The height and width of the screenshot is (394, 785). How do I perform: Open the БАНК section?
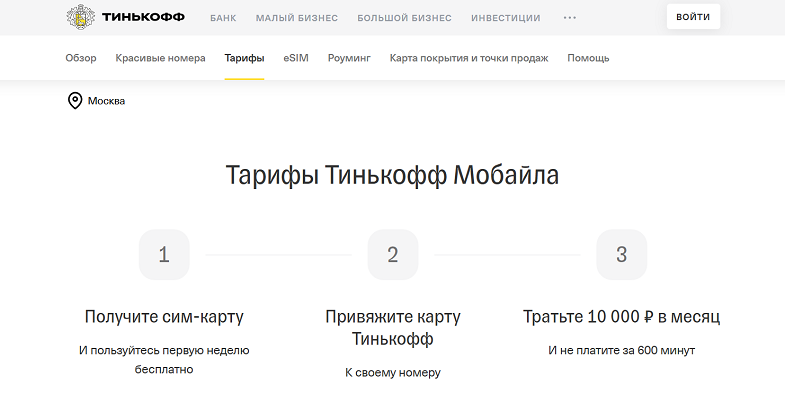click(223, 18)
